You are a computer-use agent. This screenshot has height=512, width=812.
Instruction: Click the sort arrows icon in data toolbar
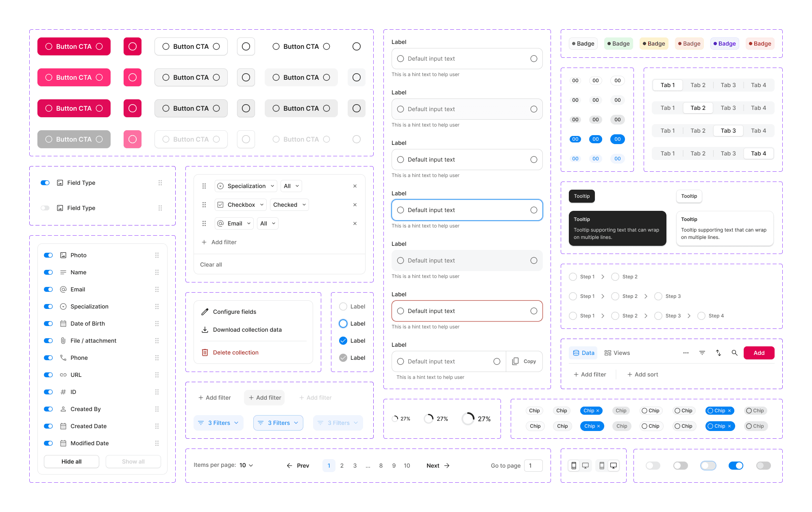pyautogui.click(x=718, y=353)
